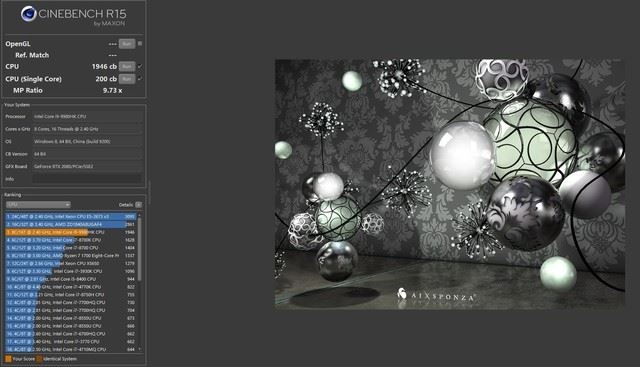This screenshot has height=367, width=640.
Task: Click the OS field showing Windows 8
Action: tap(87, 142)
